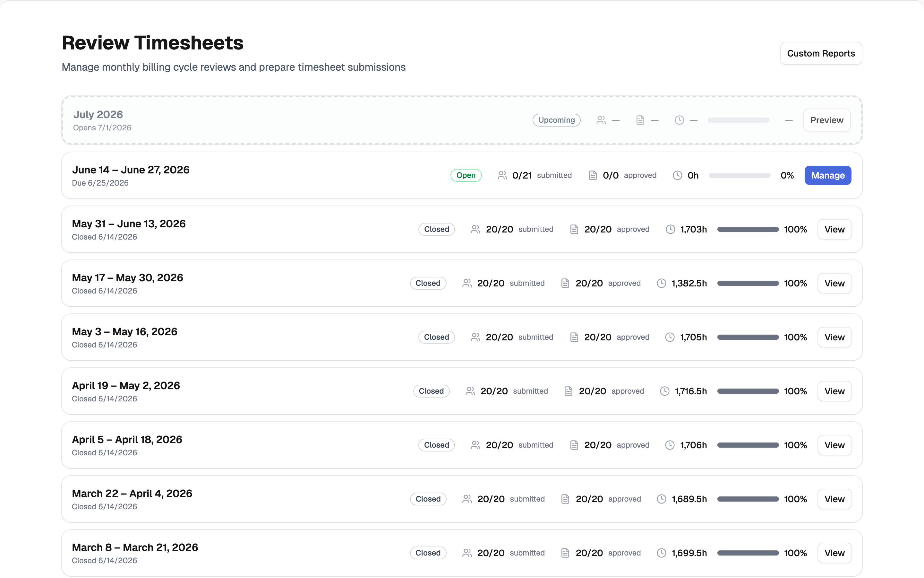
Task: Click document icon in May 31 – June 13 row
Action: (574, 229)
